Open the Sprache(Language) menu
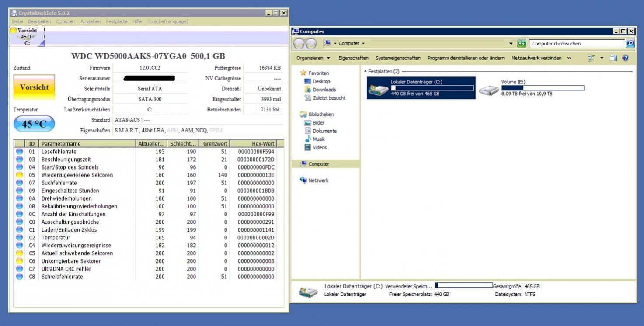 tap(167, 21)
